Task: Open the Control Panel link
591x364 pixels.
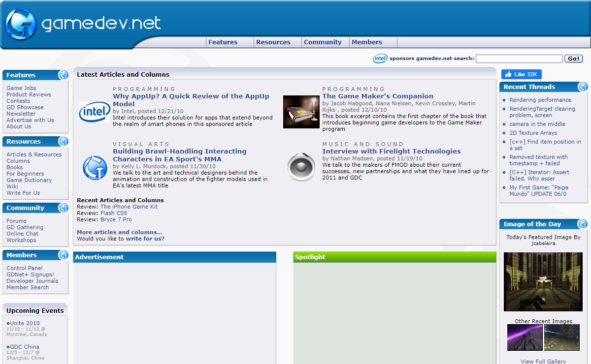Action: [25, 268]
